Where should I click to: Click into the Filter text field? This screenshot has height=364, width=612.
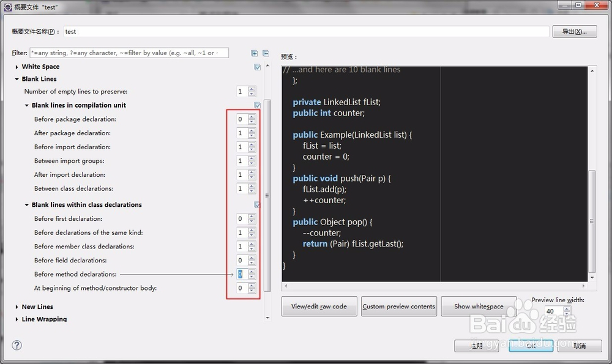(x=129, y=53)
